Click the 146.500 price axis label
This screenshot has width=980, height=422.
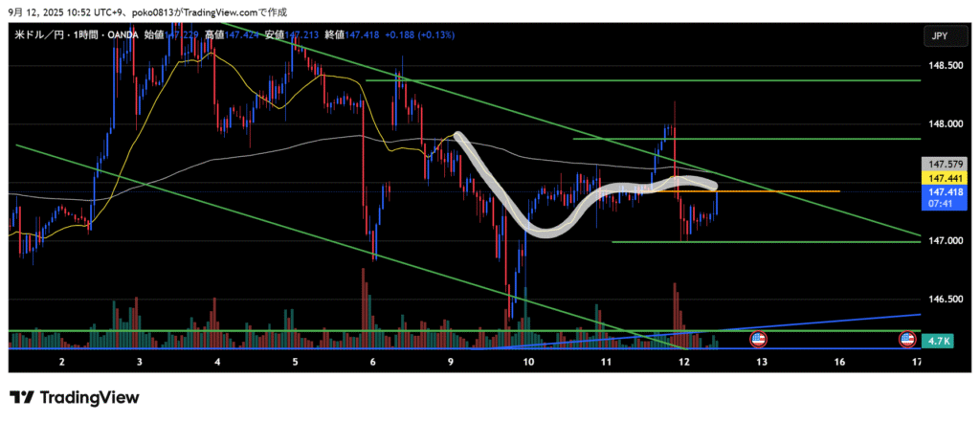(940, 300)
